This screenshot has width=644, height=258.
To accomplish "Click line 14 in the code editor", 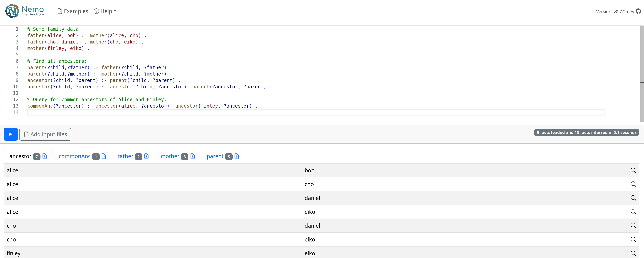I will [150, 112].
